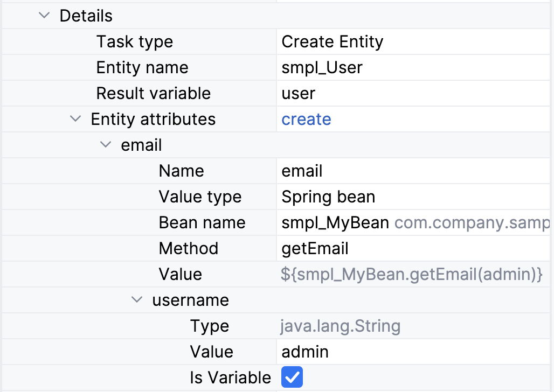Uncheck the Is Variable checkbox

tap(292, 377)
